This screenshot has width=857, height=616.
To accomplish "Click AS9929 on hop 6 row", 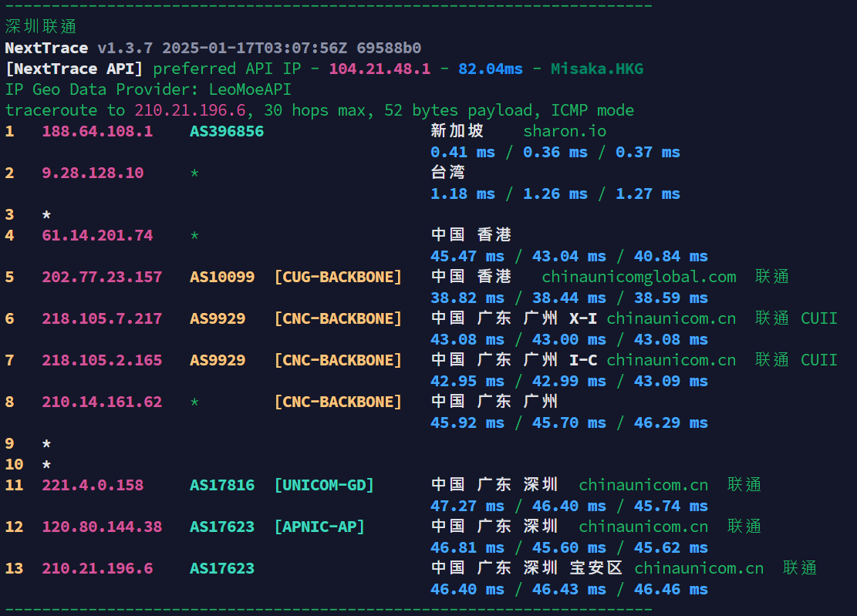I will coord(218,318).
